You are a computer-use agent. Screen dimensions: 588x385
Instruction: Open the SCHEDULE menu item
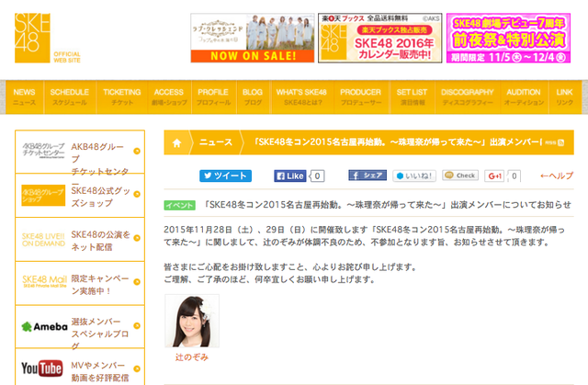pyautogui.click(x=70, y=96)
